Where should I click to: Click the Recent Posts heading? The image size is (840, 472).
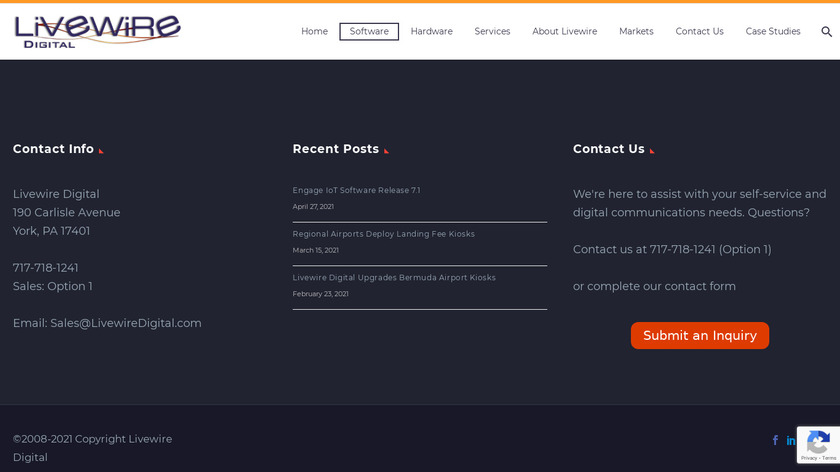(335, 149)
